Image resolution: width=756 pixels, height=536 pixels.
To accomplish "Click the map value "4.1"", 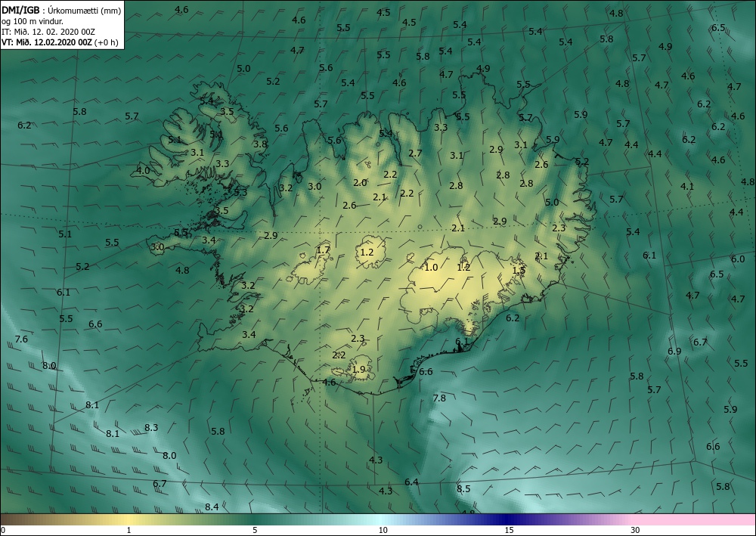I will click(687, 187).
